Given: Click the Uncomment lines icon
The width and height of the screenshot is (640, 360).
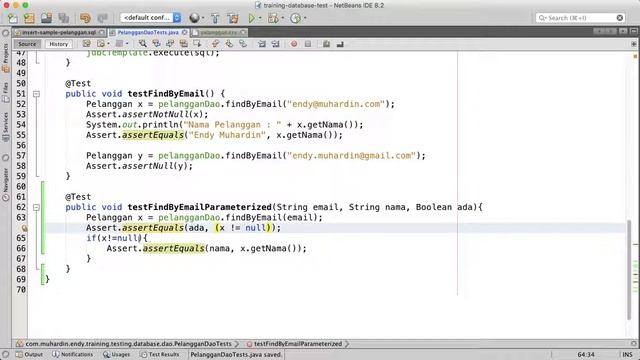Looking at the screenshot, I should coord(340,44).
